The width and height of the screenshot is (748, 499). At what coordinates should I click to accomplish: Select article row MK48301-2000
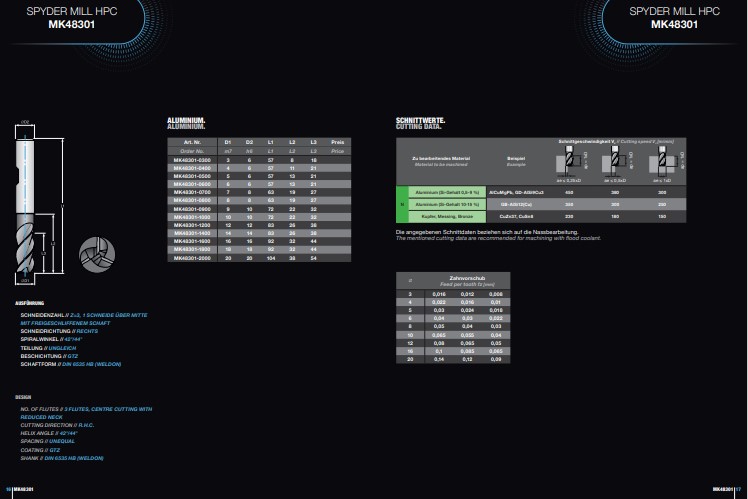click(259, 258)
